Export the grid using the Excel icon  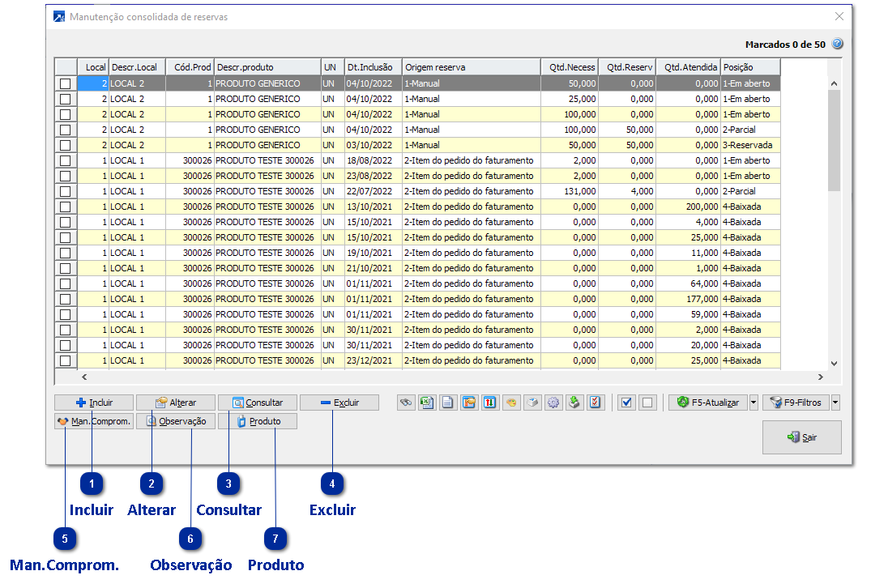427,403
